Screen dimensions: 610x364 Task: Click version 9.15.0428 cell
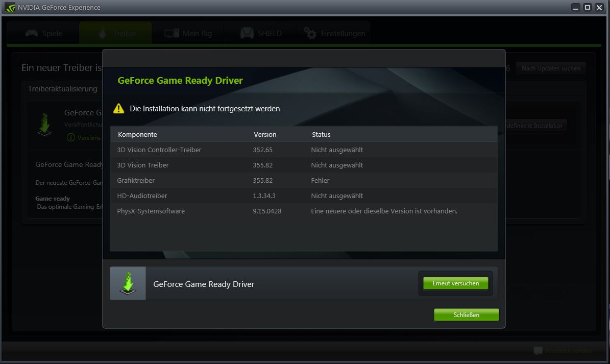coord(267,211)
